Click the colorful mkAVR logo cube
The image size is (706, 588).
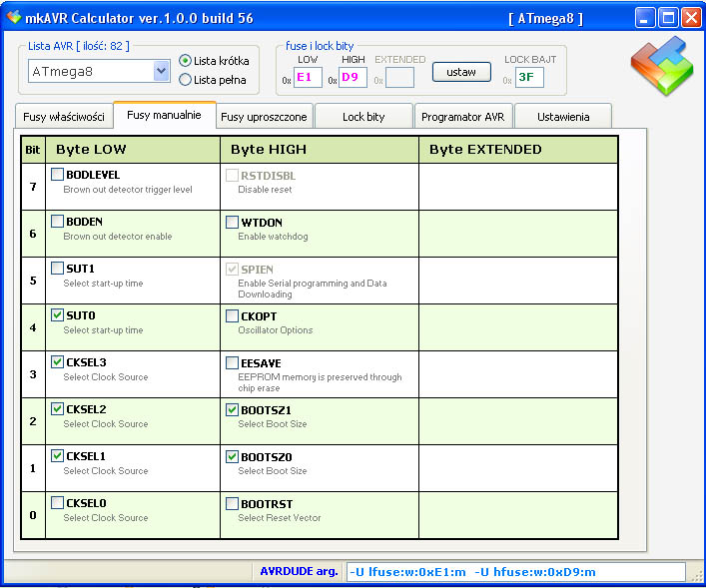(662, 66)
